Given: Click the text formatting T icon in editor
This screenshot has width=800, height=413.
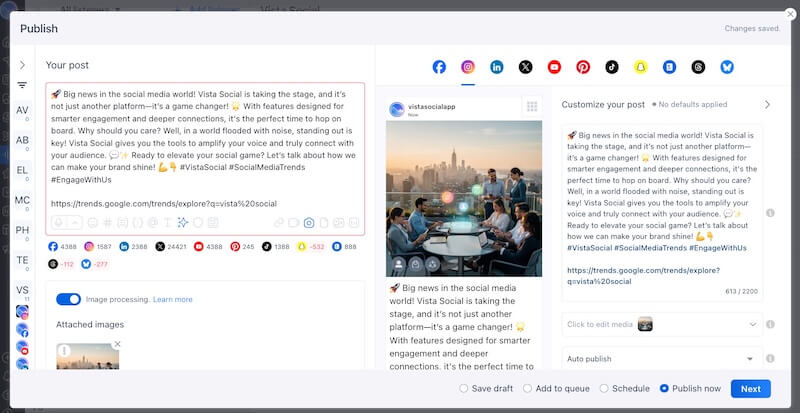Looking at the screenshot, I should pyautogui.click(x=167, y=223).
